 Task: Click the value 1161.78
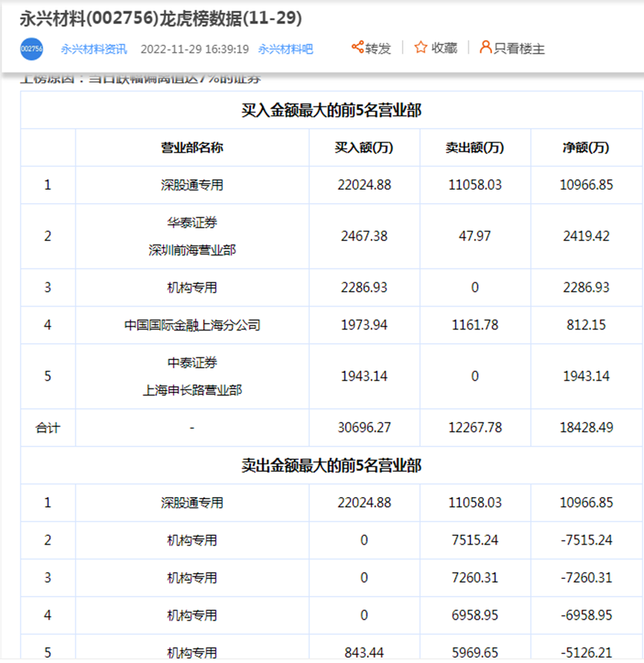coord(475,324)
